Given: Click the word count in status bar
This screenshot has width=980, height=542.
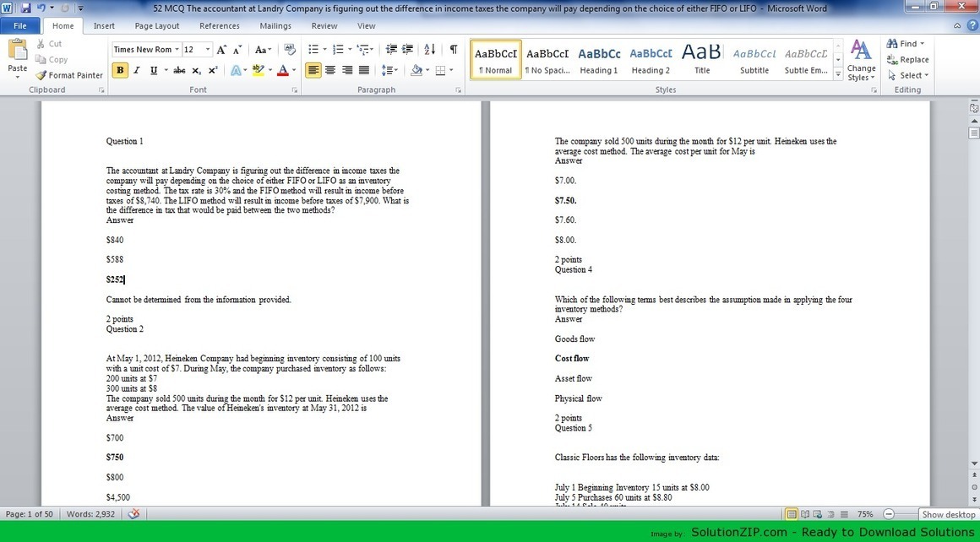Looking at the screenshot, I should click(90, 514).
